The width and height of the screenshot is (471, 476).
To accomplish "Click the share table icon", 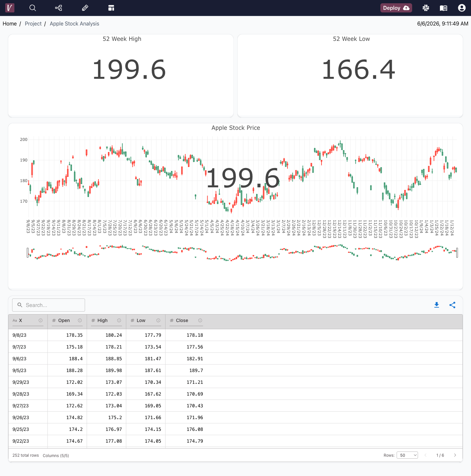I will pyautogui.click(x=452, y=305).
